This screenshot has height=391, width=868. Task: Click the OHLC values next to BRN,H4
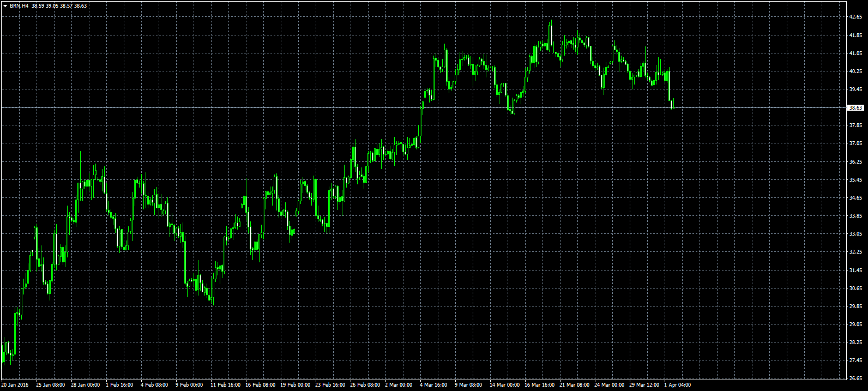59,5
